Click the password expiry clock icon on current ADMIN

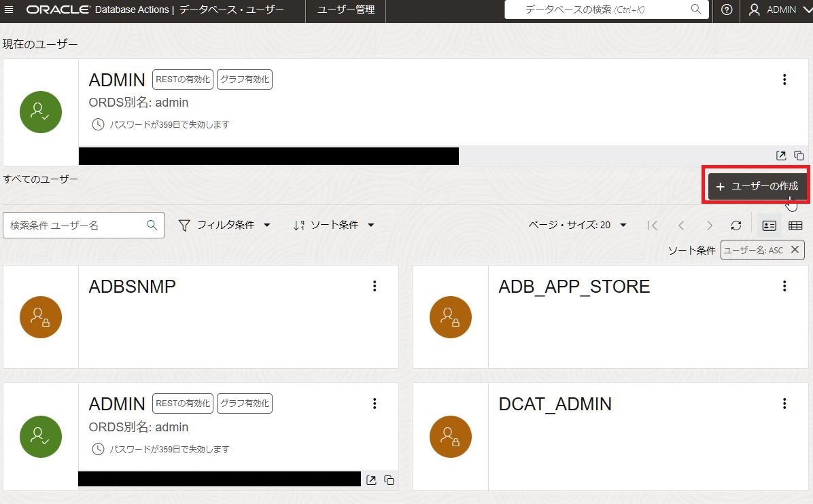pyautogui.click(x=98, y=124)
